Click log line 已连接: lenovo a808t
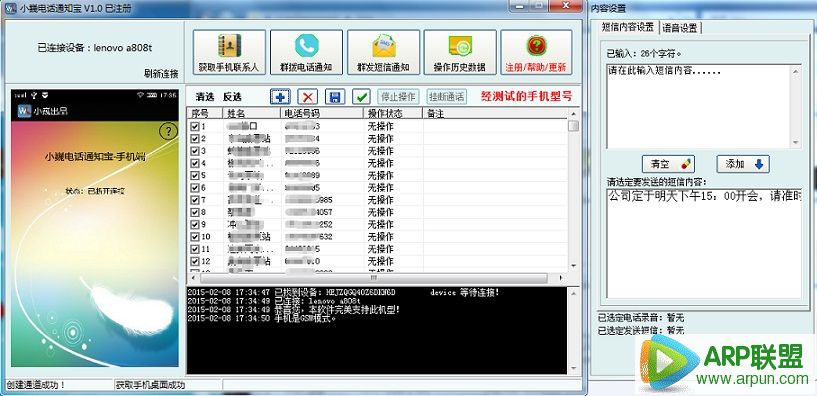Viewport: 817px width, 396px height. [x=274, y=301]
